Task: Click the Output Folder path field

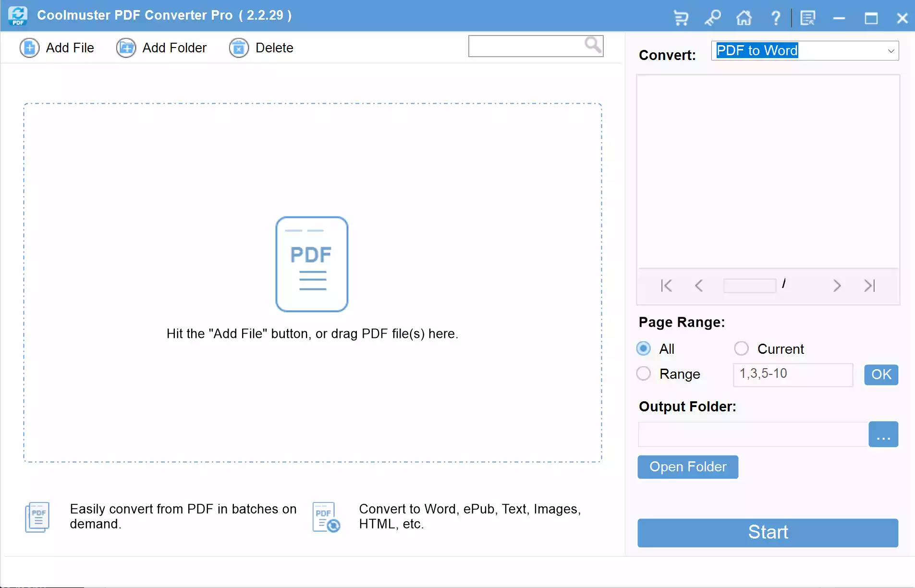Action: click(x=753, y=434)
